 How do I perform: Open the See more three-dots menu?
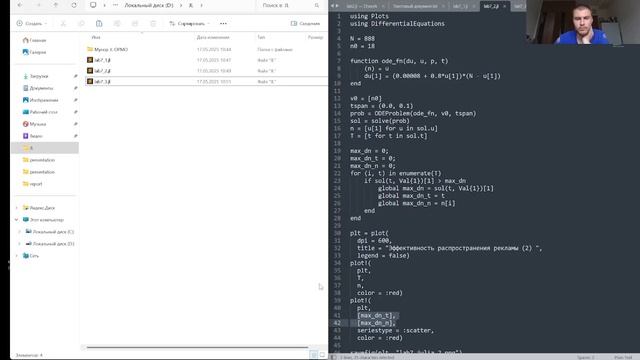point(223,24)
